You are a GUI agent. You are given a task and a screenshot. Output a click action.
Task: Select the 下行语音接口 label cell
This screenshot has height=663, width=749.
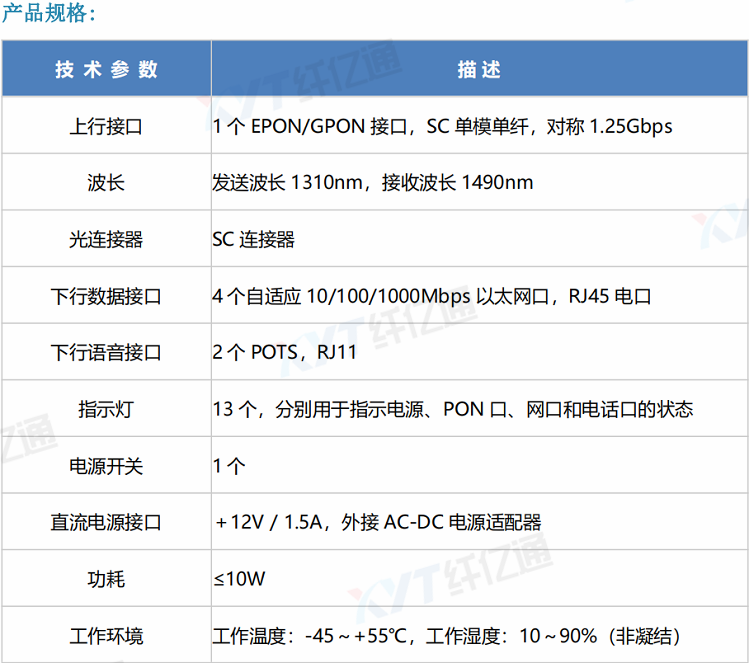[106, 353]
